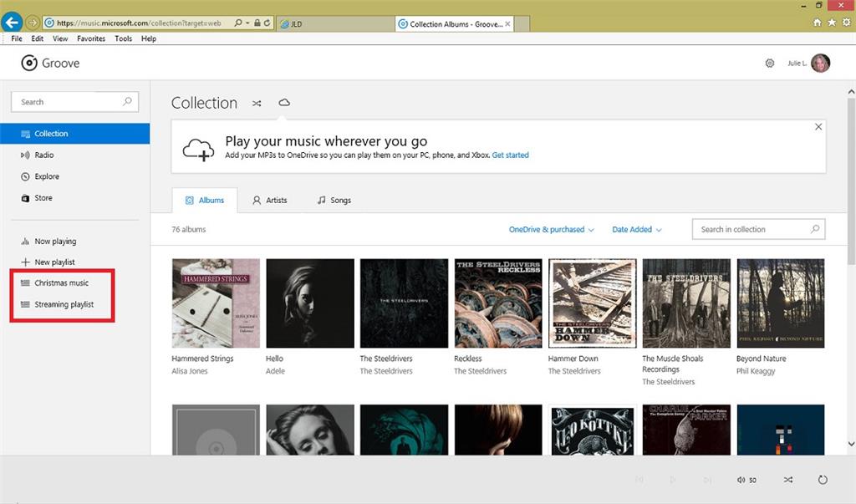Screen dimensions: 856x504
Task: Open the OneDrive & purchased filter dropdown
Action: 552,230
